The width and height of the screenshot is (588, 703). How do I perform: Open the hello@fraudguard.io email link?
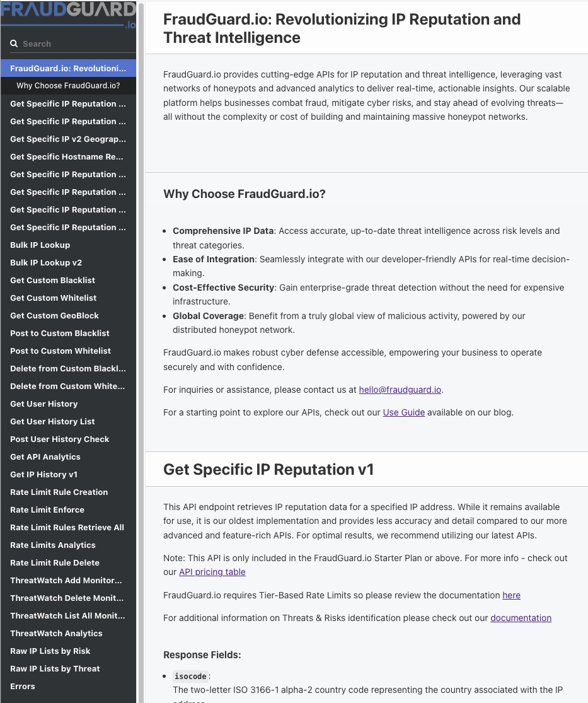(x=400, y=390)
